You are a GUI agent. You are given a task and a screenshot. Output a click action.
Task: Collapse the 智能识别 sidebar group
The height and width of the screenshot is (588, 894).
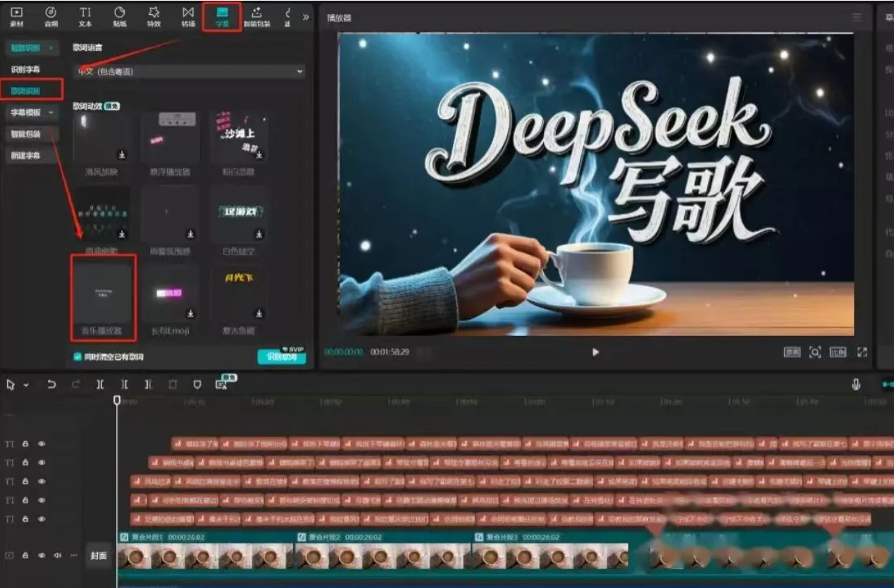[x=32, y=48]
